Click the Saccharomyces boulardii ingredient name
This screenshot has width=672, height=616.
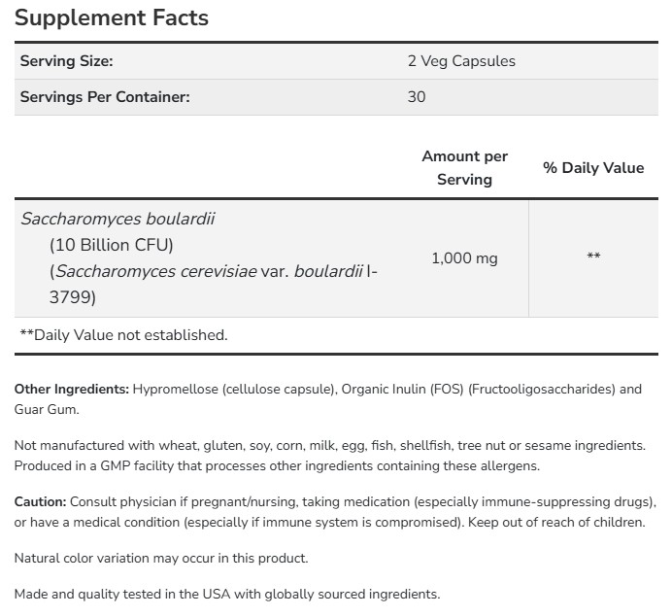click(104, 219)
